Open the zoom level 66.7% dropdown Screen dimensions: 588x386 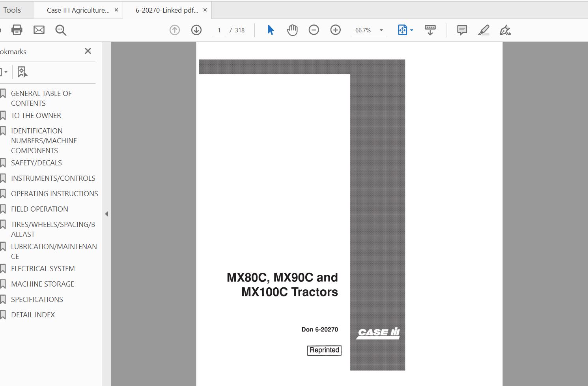pos(381,30)
